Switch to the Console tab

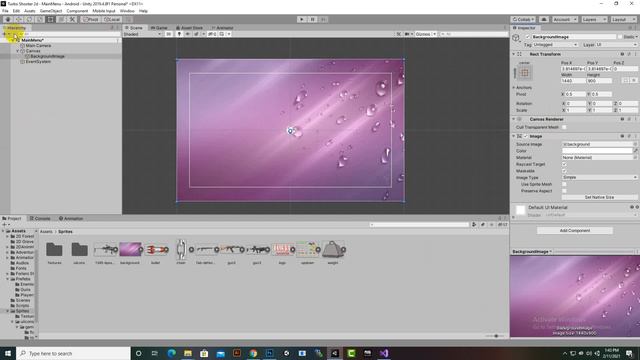click(x=40, y=218)
